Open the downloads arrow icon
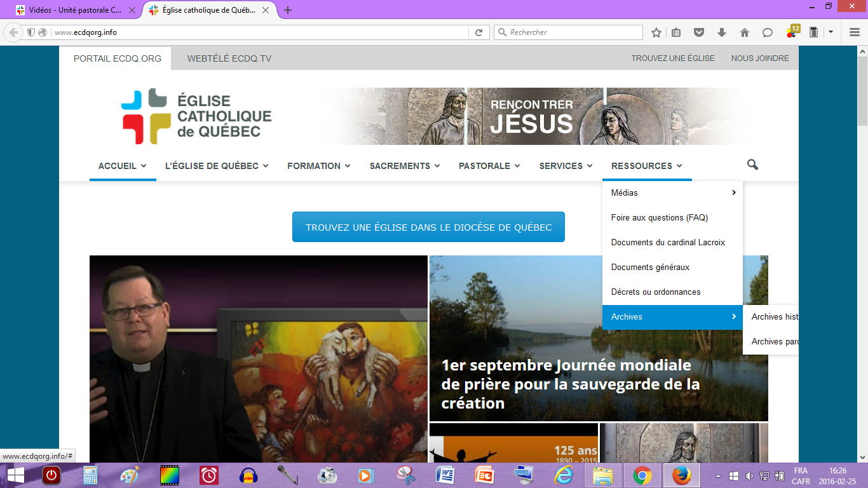The height and width of the screenshot is (488, 868). [x=721, y=32]
